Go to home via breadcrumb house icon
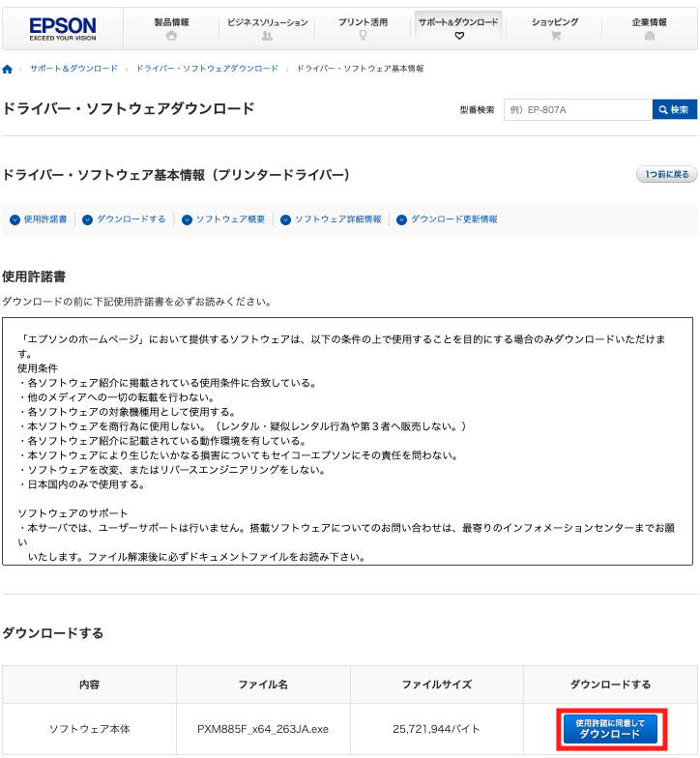 [x=8, y=70]
